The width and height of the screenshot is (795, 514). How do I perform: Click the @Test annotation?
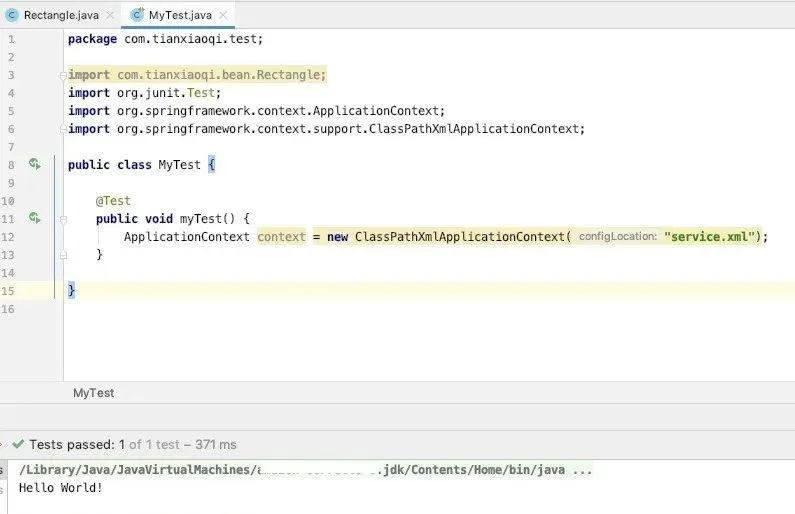pos(113,201)
